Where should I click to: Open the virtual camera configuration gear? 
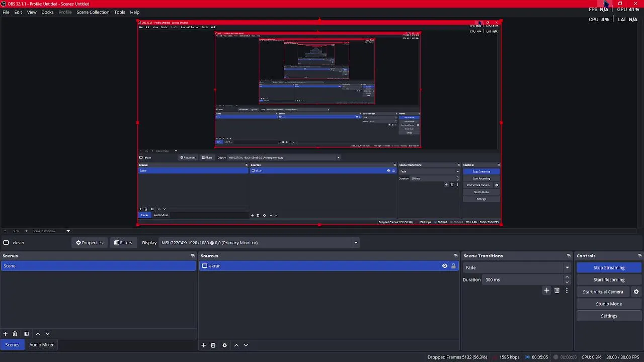click(636, 292)
